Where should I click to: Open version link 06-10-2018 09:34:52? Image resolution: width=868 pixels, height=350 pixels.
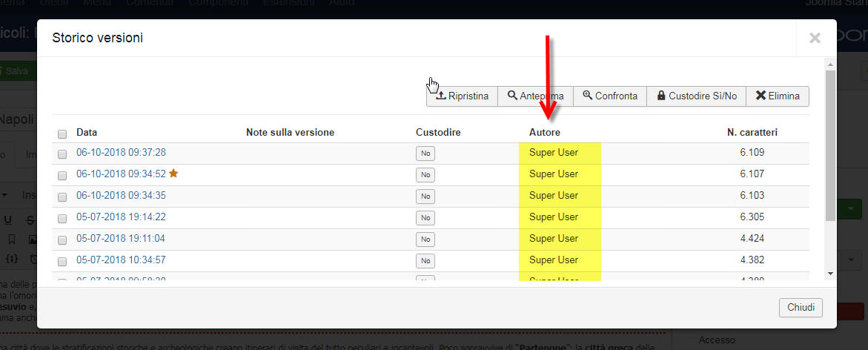click(x=121, y=174)
